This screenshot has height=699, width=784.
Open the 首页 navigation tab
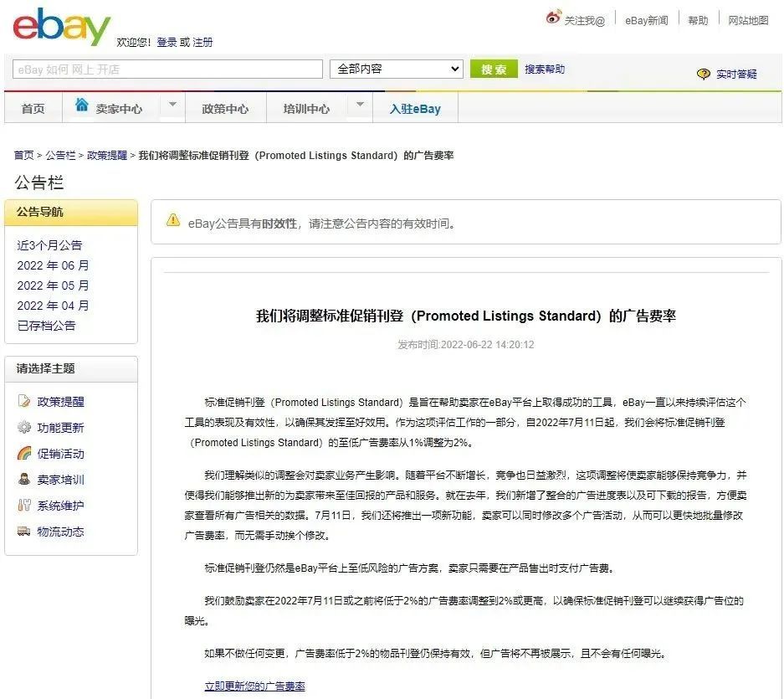pyautogui.click(x=33, y=109)
